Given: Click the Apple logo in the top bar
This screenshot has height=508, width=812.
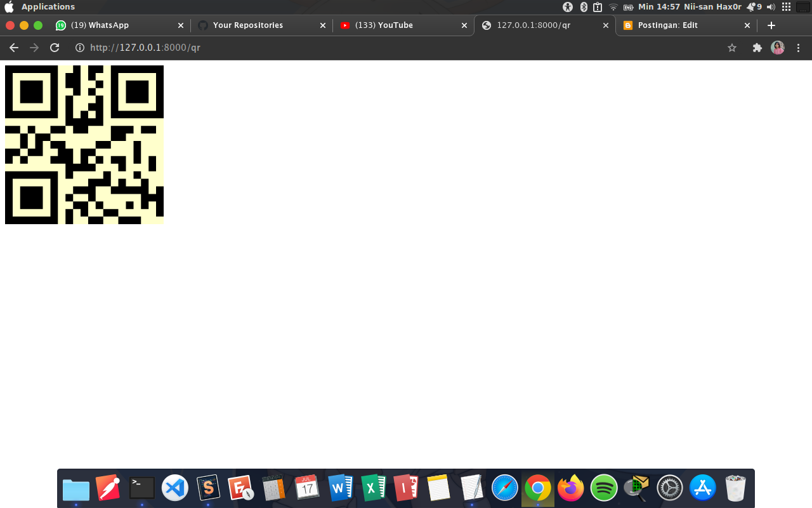Looking at the screenshot, I should point(9,7).
